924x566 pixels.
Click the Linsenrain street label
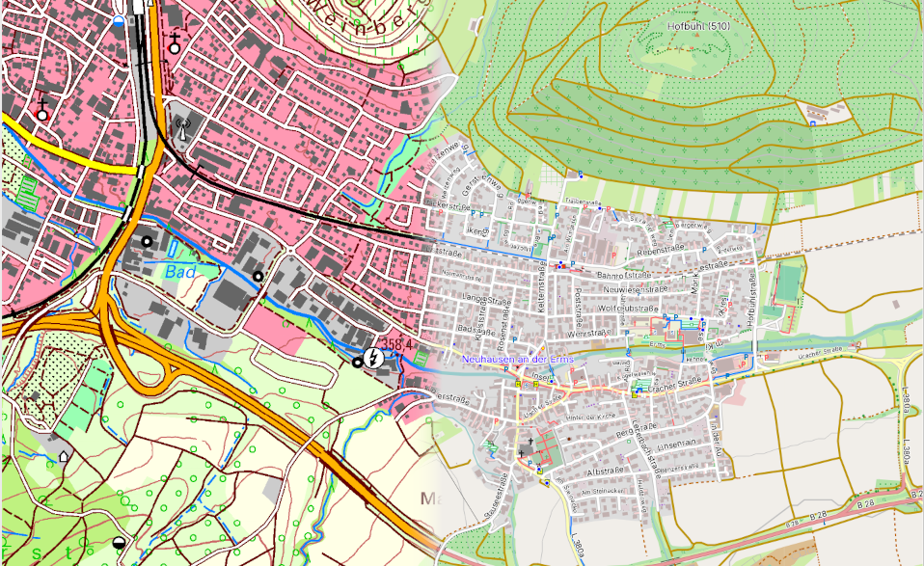pyautogui.click(x=679, y=442)
